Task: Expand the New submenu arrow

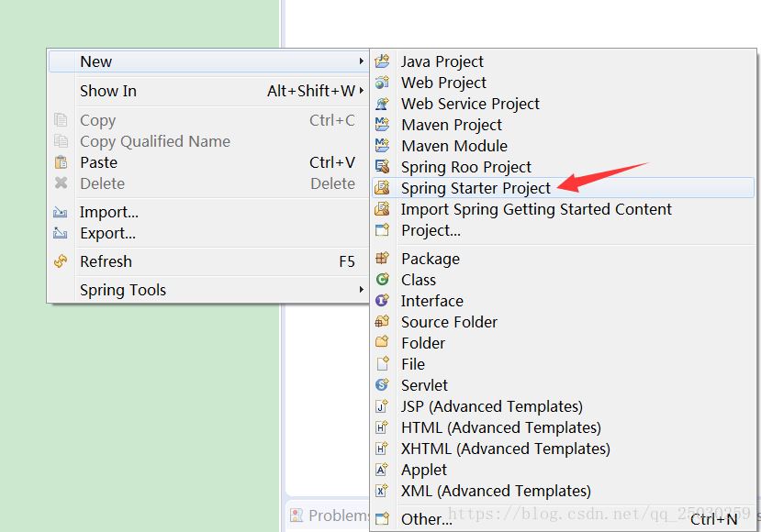Action: click(x=362, y=61)
